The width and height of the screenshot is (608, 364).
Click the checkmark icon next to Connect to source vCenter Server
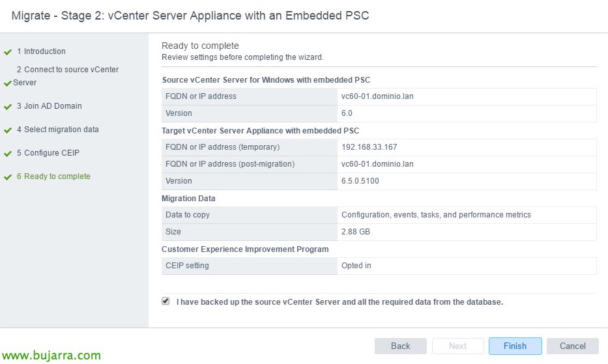pos(8,83)
